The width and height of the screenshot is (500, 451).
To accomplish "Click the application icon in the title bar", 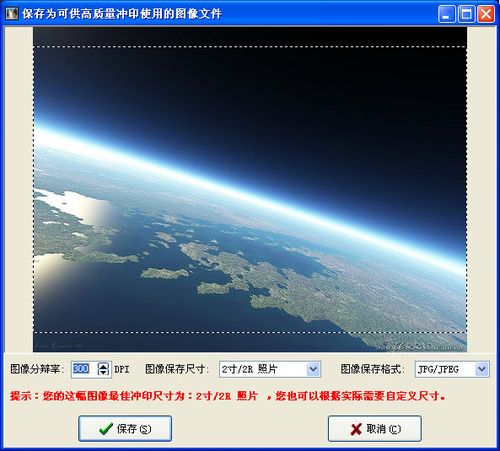I will coord(12,13).
